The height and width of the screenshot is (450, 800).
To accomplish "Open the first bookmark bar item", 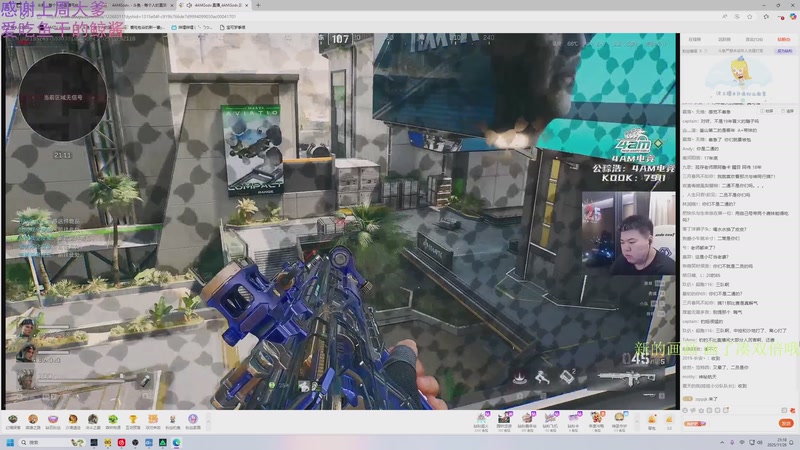I will 144,27.
